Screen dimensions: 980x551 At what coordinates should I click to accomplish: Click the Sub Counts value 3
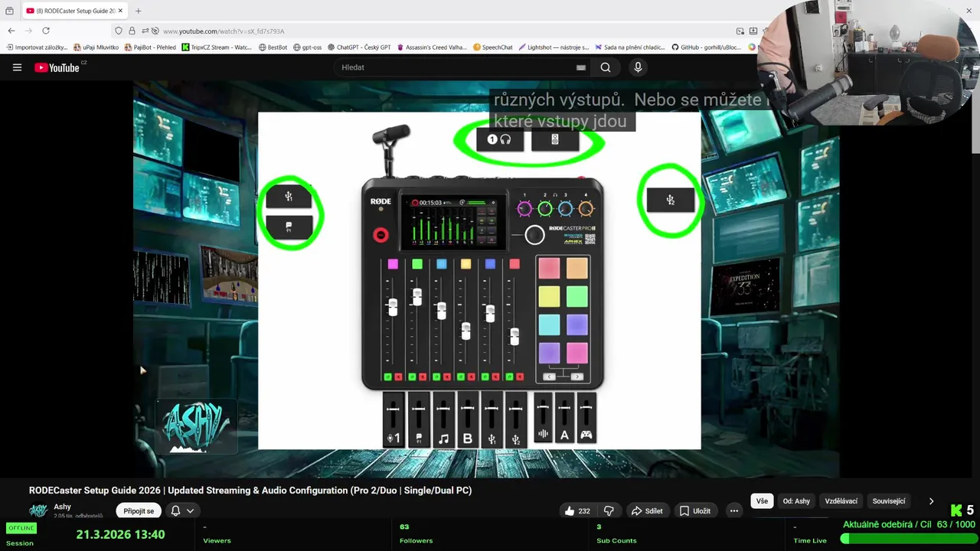pos(599,527)
